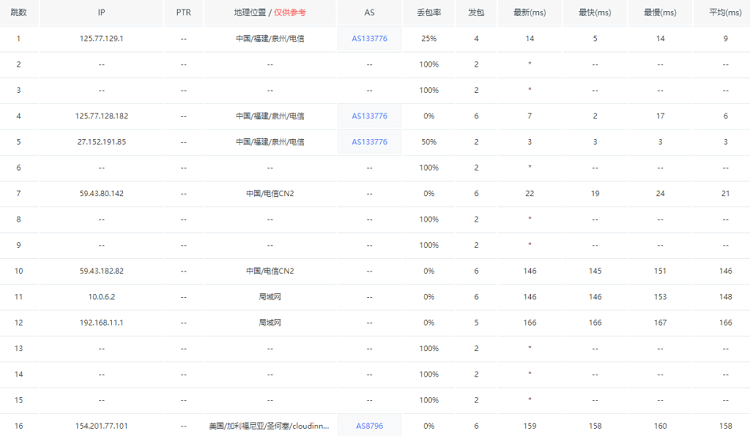Viewport: 750px width, 436px height.
Task: Select IP cell 59.43.182.82
Action: tap(101, 271)
